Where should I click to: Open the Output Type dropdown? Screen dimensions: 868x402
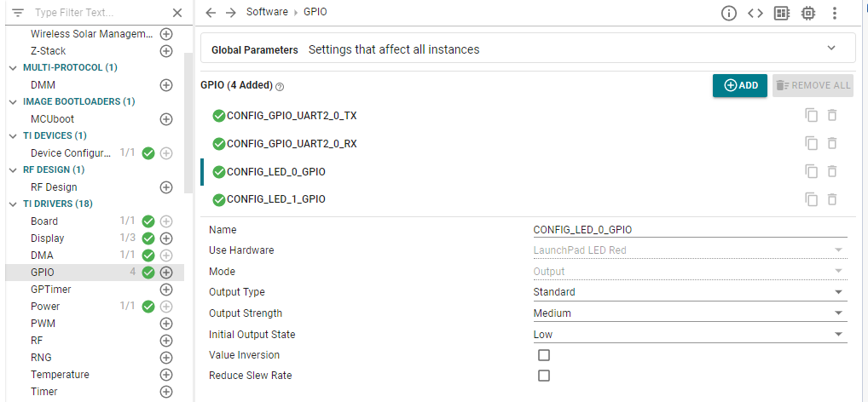689,292
